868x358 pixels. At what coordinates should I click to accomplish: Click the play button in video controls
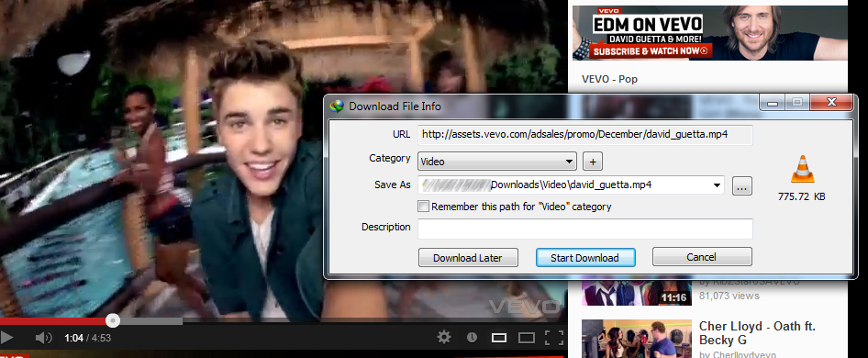[x=6, y=338]
